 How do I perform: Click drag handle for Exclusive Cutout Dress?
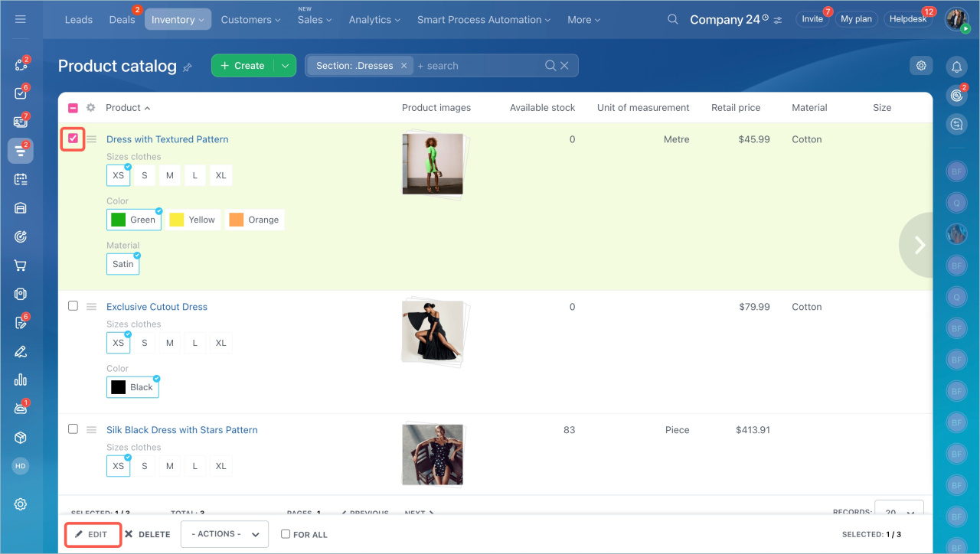tap(91, 307)
